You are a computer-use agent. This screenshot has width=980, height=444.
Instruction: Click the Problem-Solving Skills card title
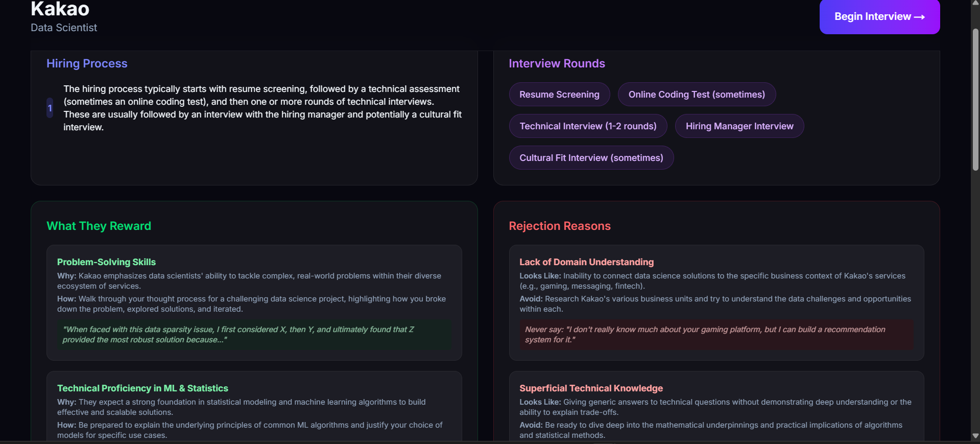106,262
